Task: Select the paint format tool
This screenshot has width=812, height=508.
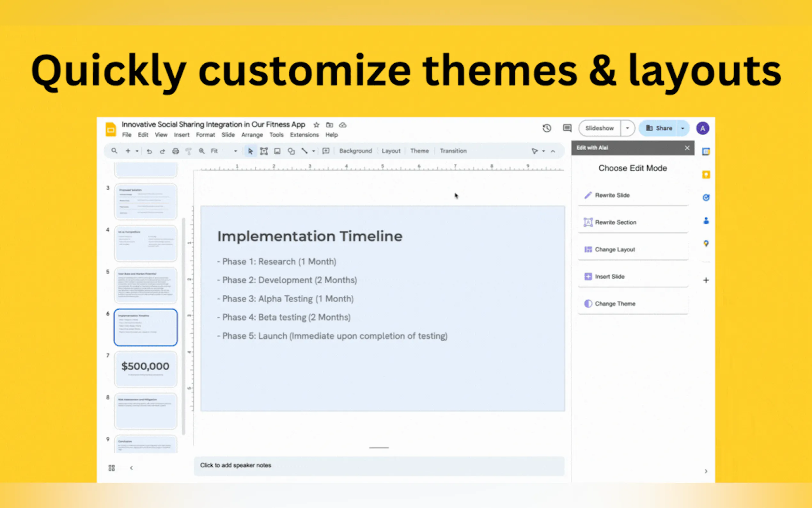Action: coord(189,151)
